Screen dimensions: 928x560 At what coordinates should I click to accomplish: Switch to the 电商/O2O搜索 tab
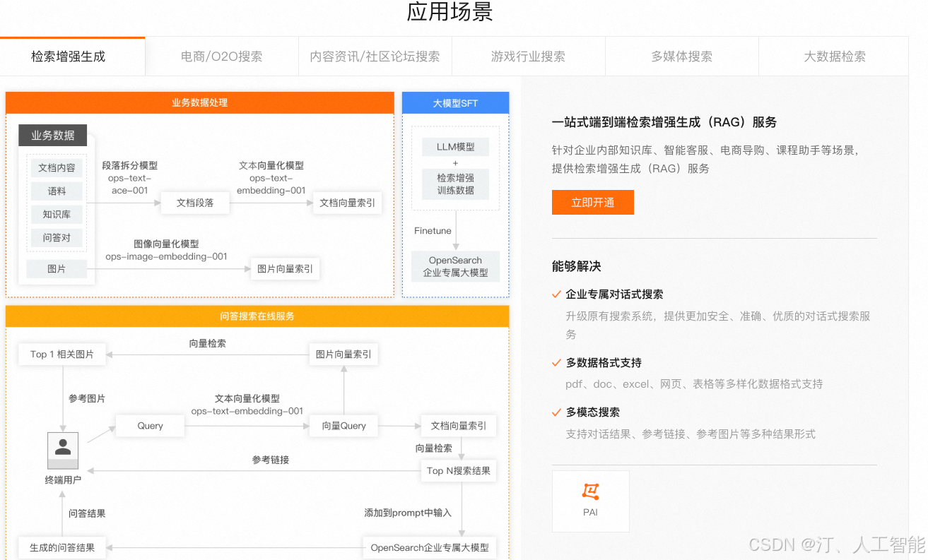point(221,56)
